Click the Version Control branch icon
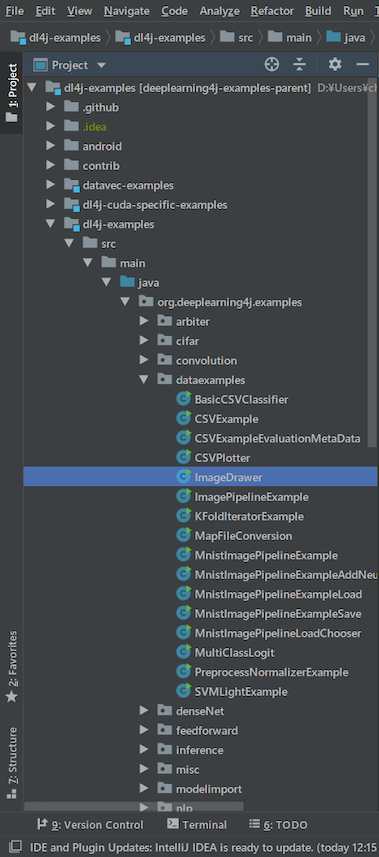Image resolution: width=379 pixels, height=857 pixels. tap(42, 824)
